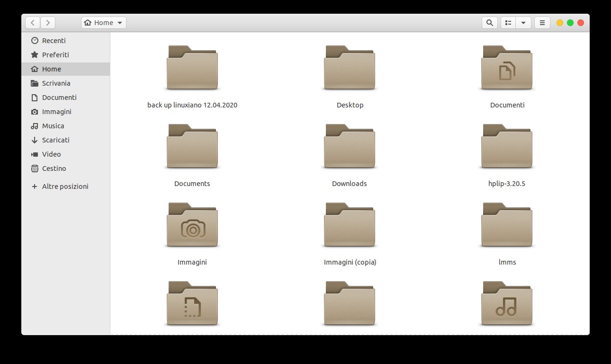Open the Home path bar dropdown
This screenshot has width=611, height=364.
(120, 22)
